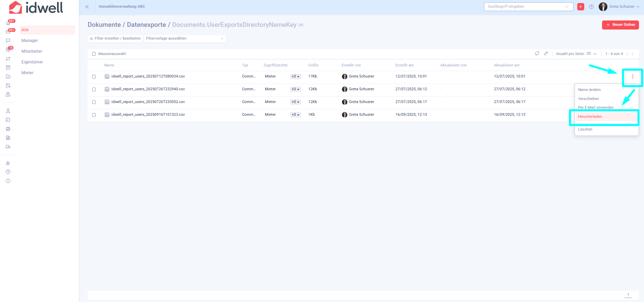Open the mail inbox icon in the sidebar

pyautogui.click(x=8, y=32)
